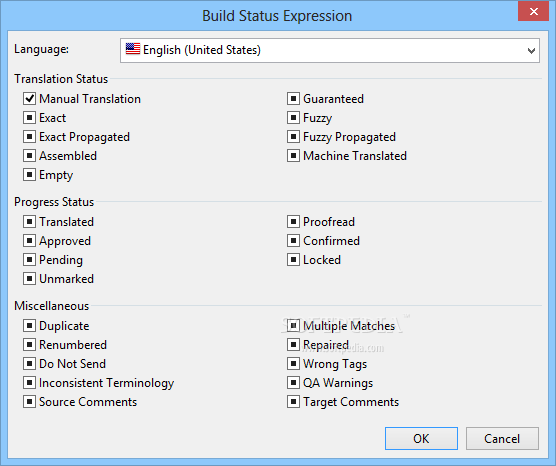
Task: Toggle the Wrong Tags checkbox
Action: pos(293,364)
